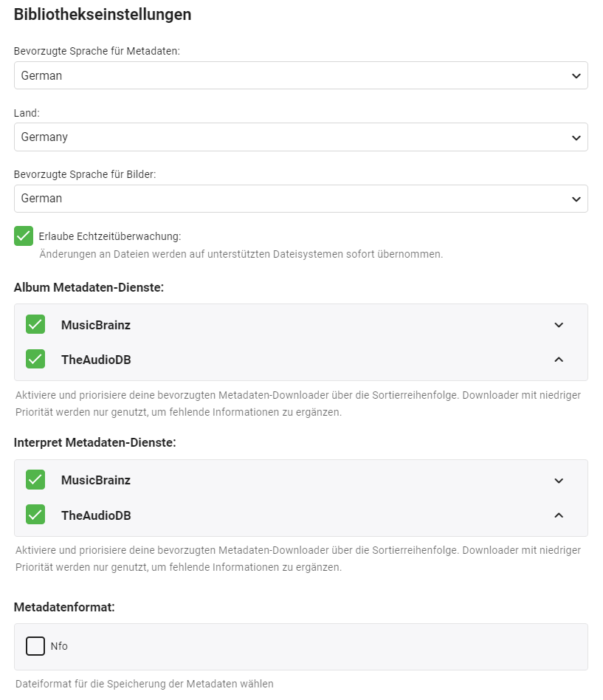Move album TheAudioDB up with arrow icon
This screenshot has width=603, height=700.
(x=559, y=360)
